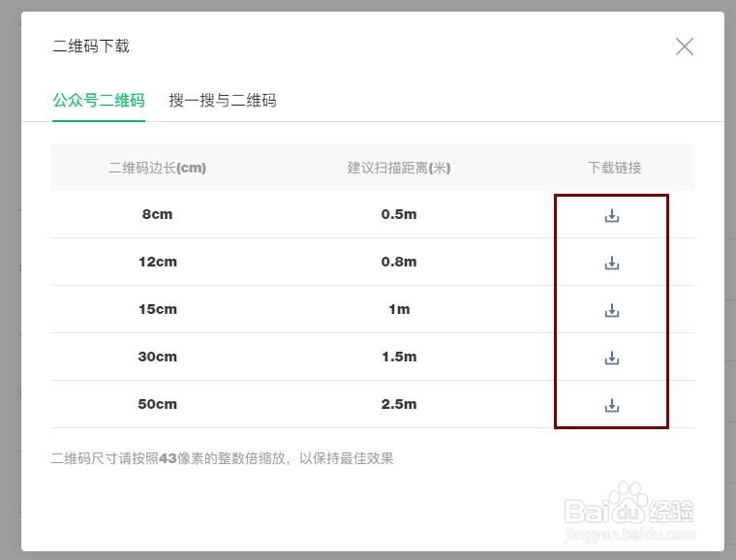Switch to 公众号二维码 tab
The image size is (736, 560).
99,101
